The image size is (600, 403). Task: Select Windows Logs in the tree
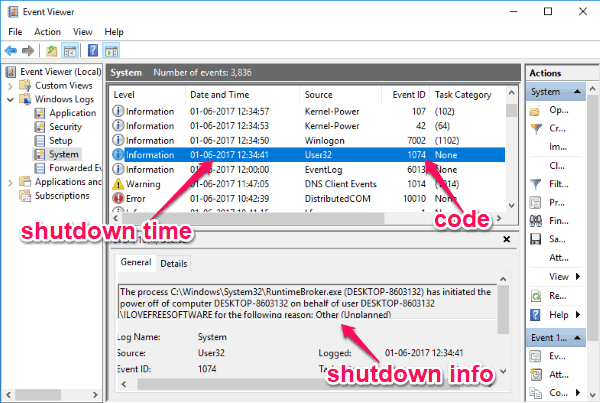[64, 100]
